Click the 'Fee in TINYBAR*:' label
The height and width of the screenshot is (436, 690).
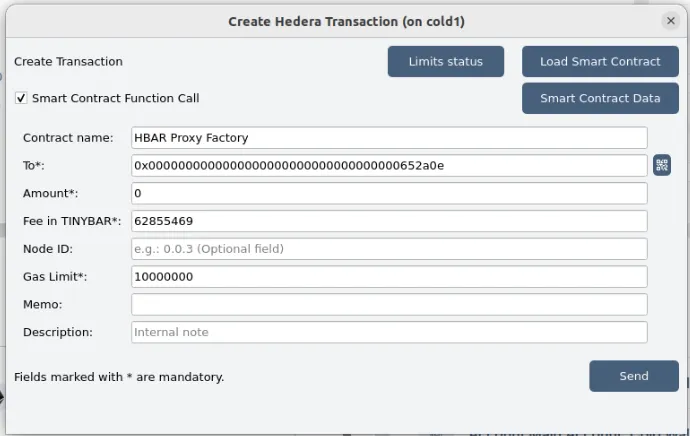pyautogui.click(x=72, y=221)
